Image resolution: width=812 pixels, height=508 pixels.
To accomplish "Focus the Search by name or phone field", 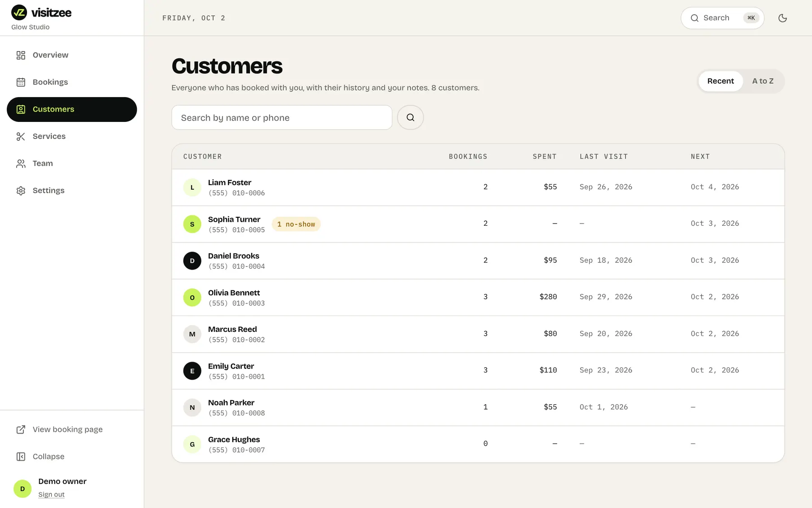I will click(x=282, y=117).
